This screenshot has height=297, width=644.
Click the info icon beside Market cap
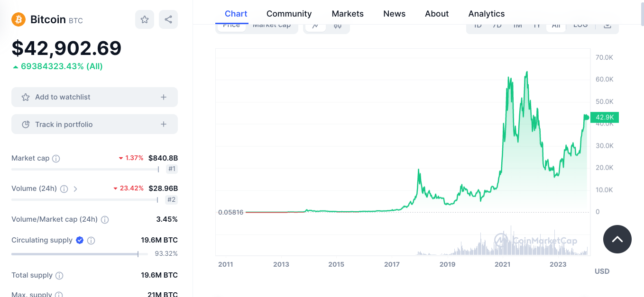[x=56, y=159]
